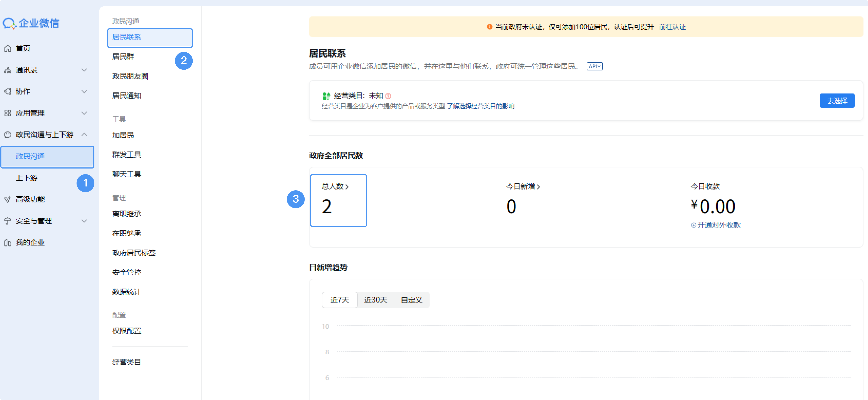Open the 了解选择经营类目的影响 link
This screenshot has height=400, width=868.
(x=480, y=106)
